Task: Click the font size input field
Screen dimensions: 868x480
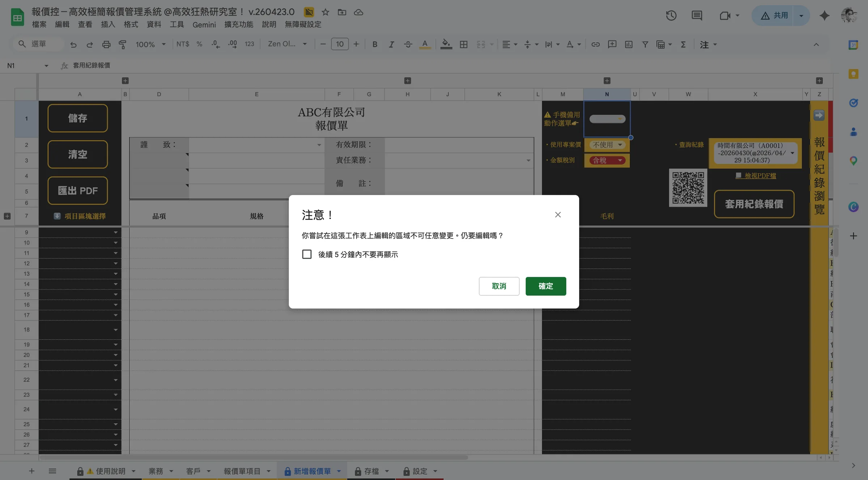Action: point(340,44)
